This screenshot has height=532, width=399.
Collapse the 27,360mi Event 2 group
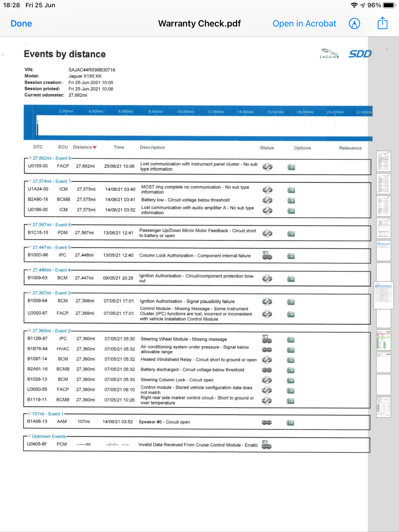[30, 331]
